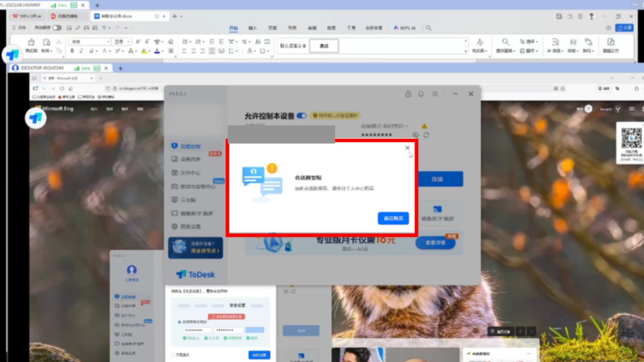Open the WPS AI tab
Image resolution: width=644 pixels, height=362 pixels.
click(405, 28)
